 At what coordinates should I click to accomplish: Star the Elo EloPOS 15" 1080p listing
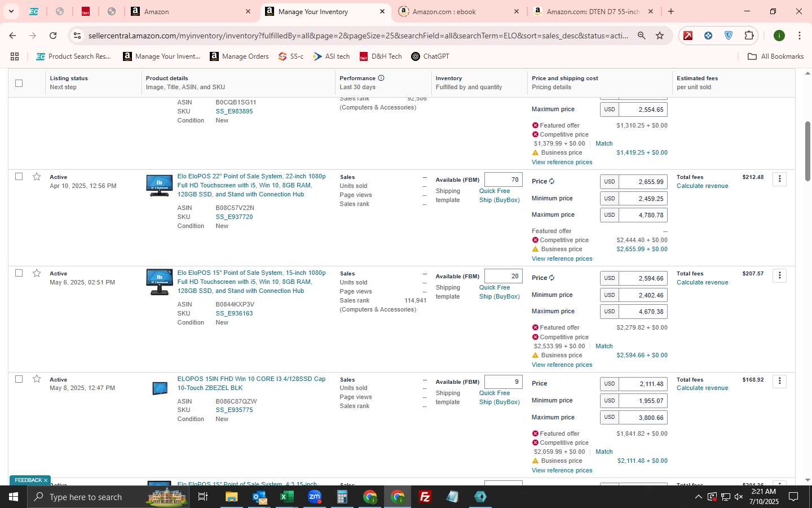pos(37,273)
